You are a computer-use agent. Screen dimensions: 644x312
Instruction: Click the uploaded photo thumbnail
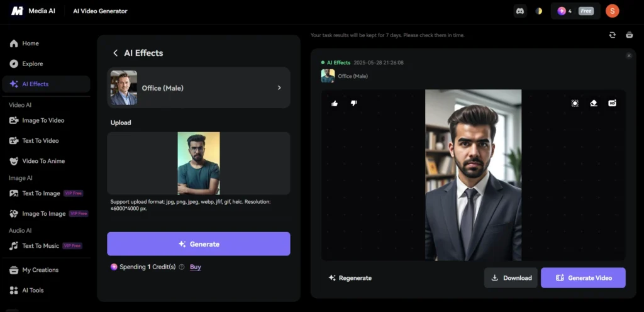pos(199,163)
